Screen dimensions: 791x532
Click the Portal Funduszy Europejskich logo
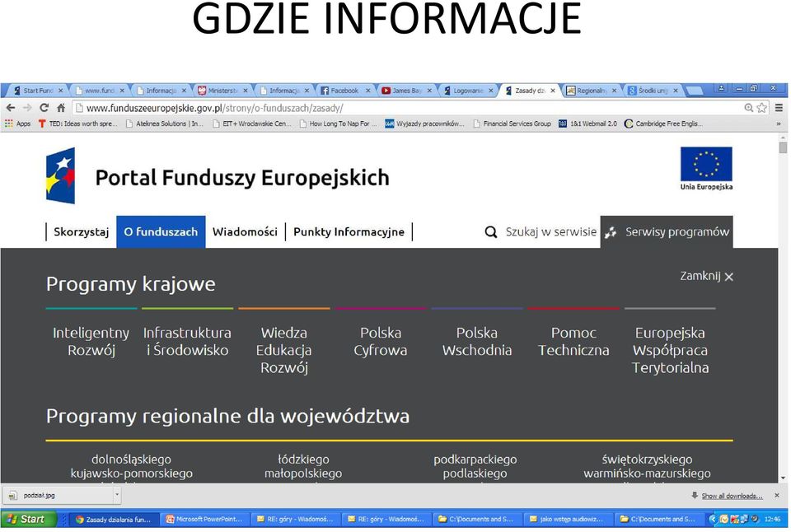coord(60,175)
